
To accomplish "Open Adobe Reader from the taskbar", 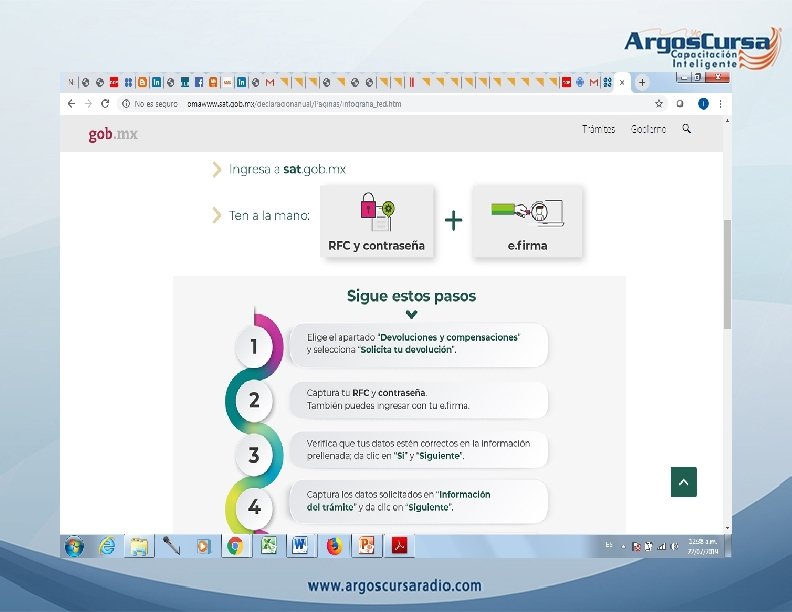I will [400, 546].
